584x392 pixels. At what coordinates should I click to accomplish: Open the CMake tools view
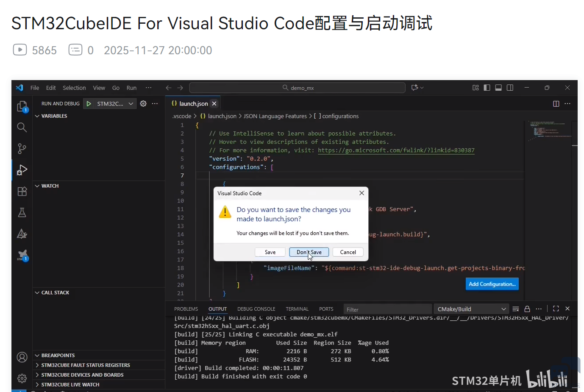click(22, 234)
